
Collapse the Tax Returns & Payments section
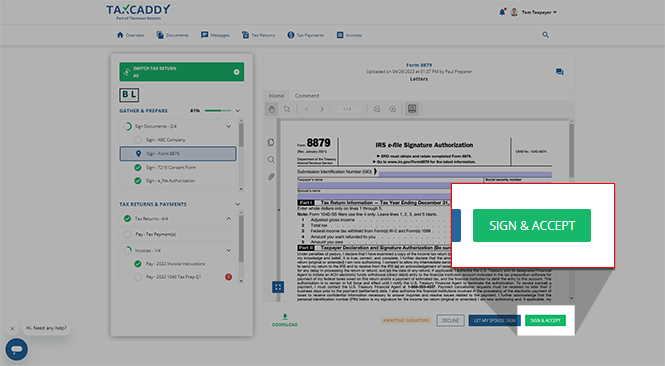(238, 204)
